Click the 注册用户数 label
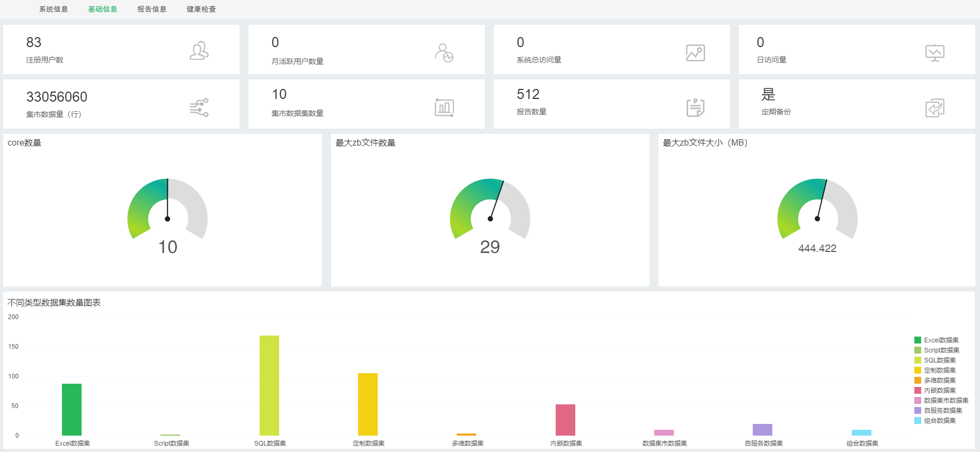 coord(45,60)
